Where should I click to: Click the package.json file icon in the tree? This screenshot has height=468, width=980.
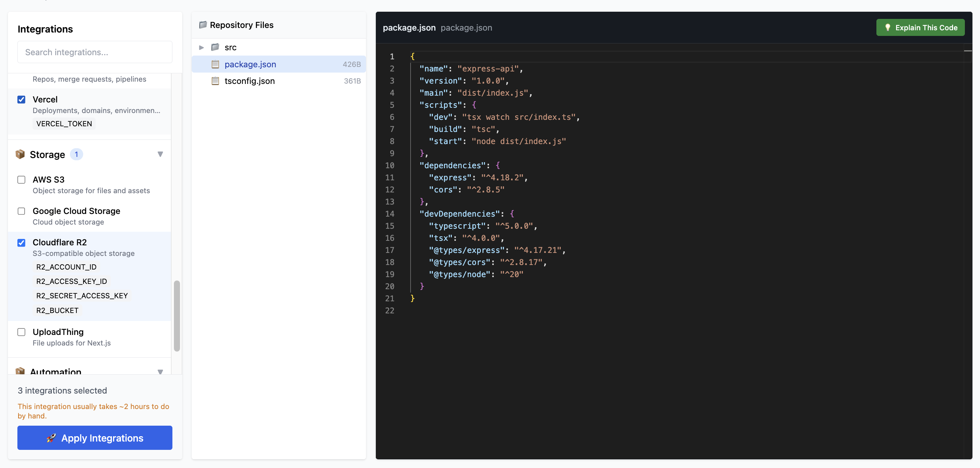pos(216,64)
